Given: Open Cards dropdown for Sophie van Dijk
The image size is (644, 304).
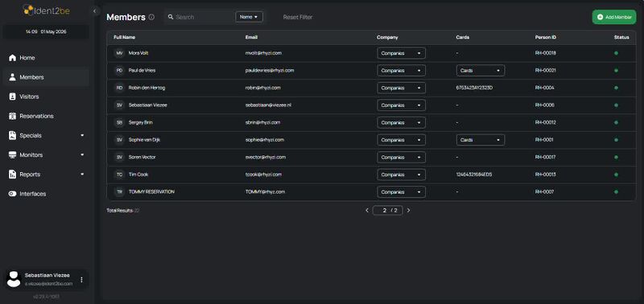Looking at the screenshot, I should click(481, 140).
